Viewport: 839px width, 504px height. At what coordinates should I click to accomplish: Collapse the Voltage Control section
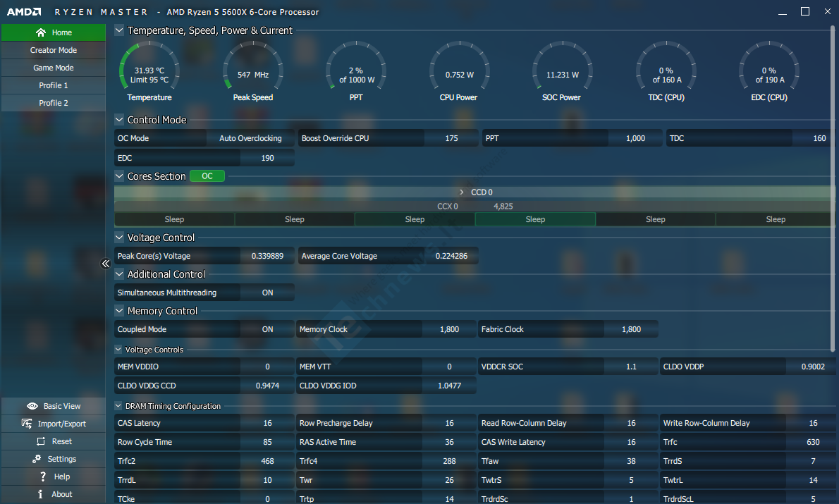click(x=119, y=238)
